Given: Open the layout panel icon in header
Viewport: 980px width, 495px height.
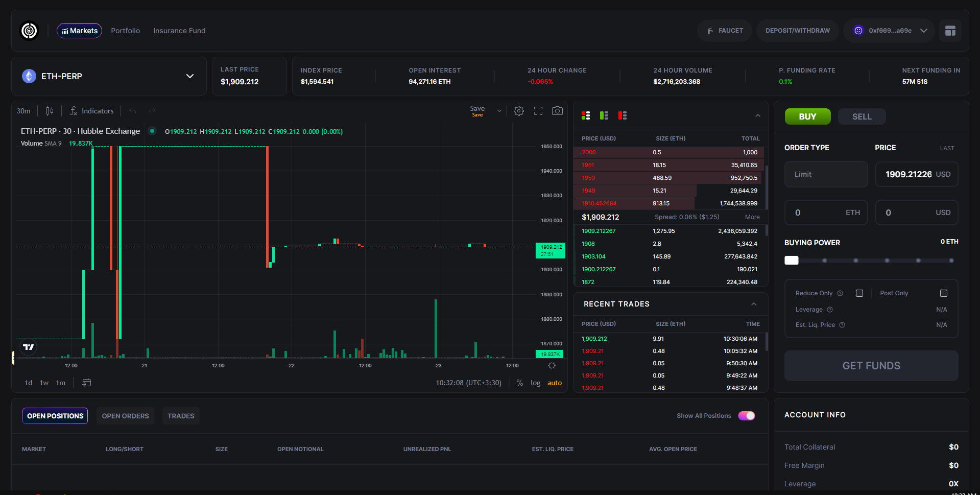Looking at the screenshot, I should 950,31.
